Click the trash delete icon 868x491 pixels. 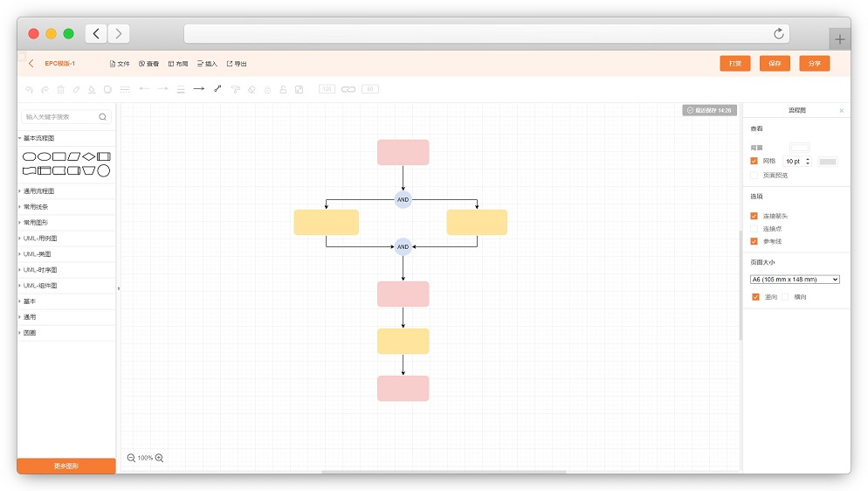[60, 89]
